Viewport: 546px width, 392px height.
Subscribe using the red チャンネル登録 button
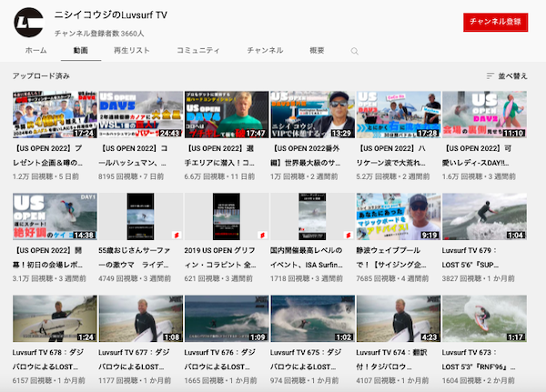pos(496,22)
